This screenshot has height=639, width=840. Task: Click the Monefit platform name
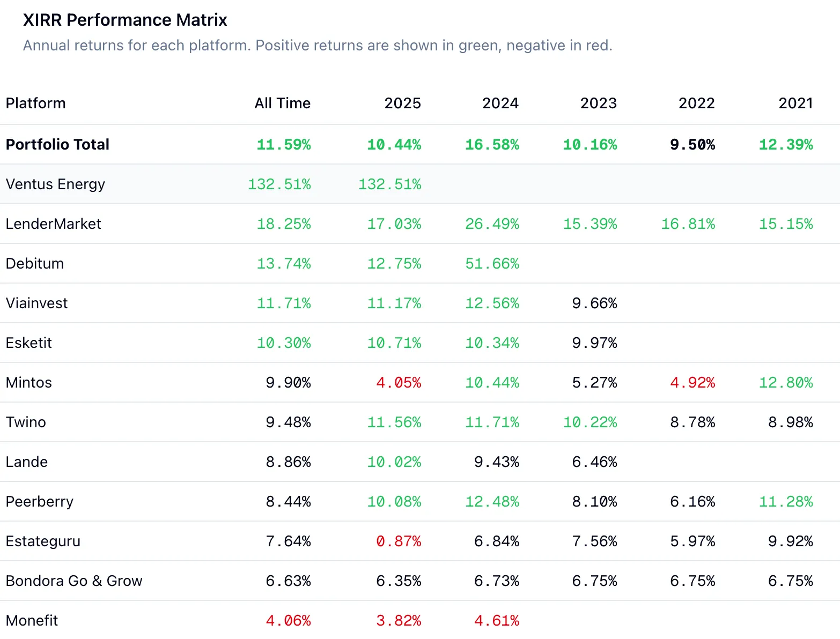[x=32, y=620]
